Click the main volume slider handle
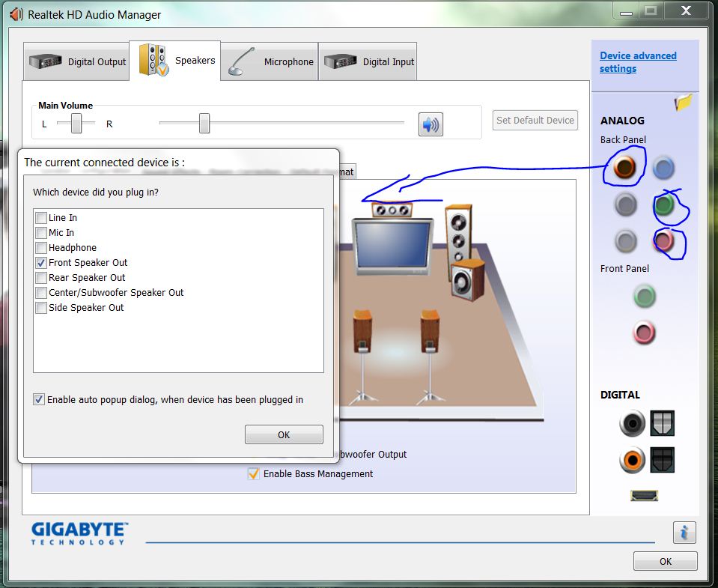 (204, 123)
